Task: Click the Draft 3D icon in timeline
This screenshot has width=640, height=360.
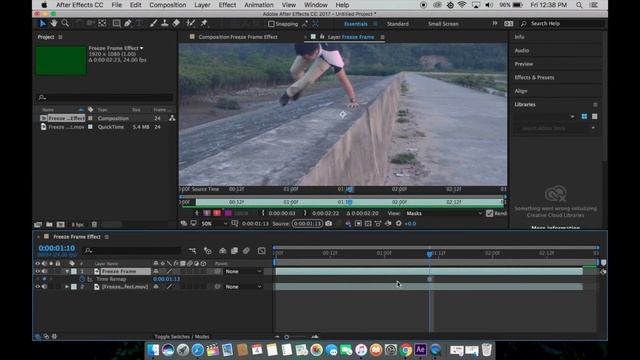Action: click(208, 251)
